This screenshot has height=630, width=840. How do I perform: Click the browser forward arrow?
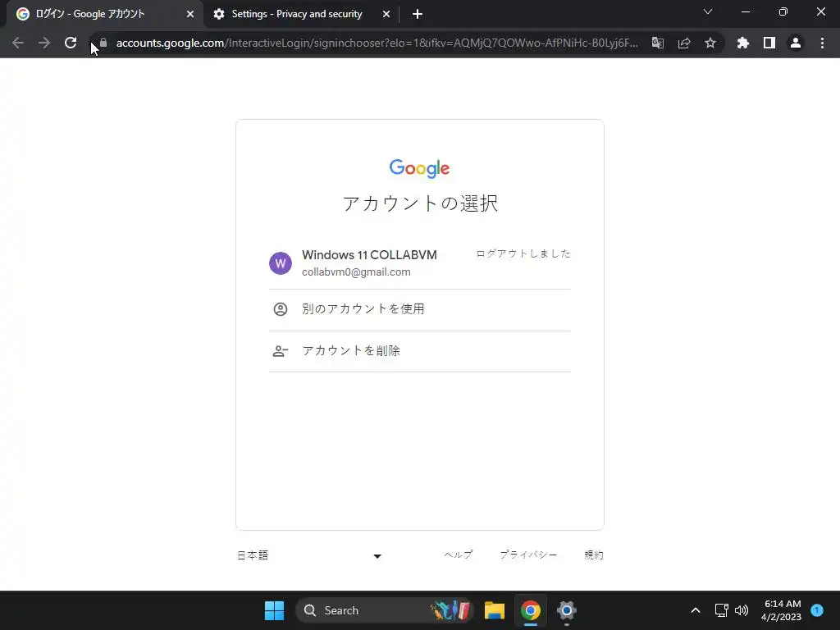(44, 43)
